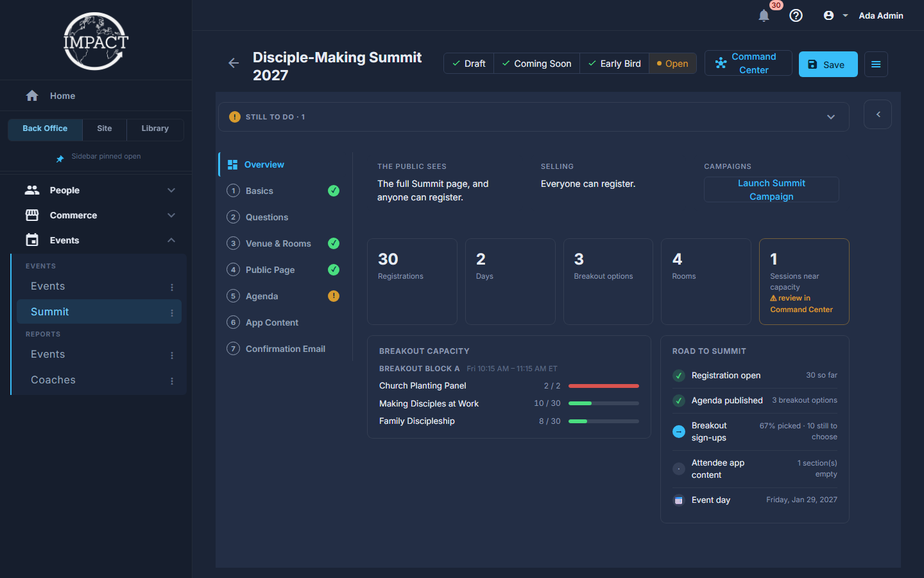Click the help question mark icon
The image size is (924, 578).
[x=796, y=15]
